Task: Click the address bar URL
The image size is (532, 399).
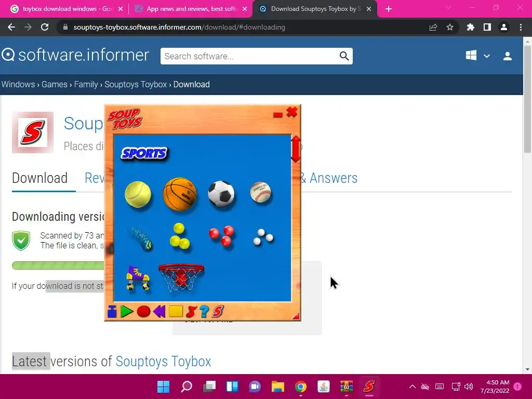Action: tap(179, 27)
